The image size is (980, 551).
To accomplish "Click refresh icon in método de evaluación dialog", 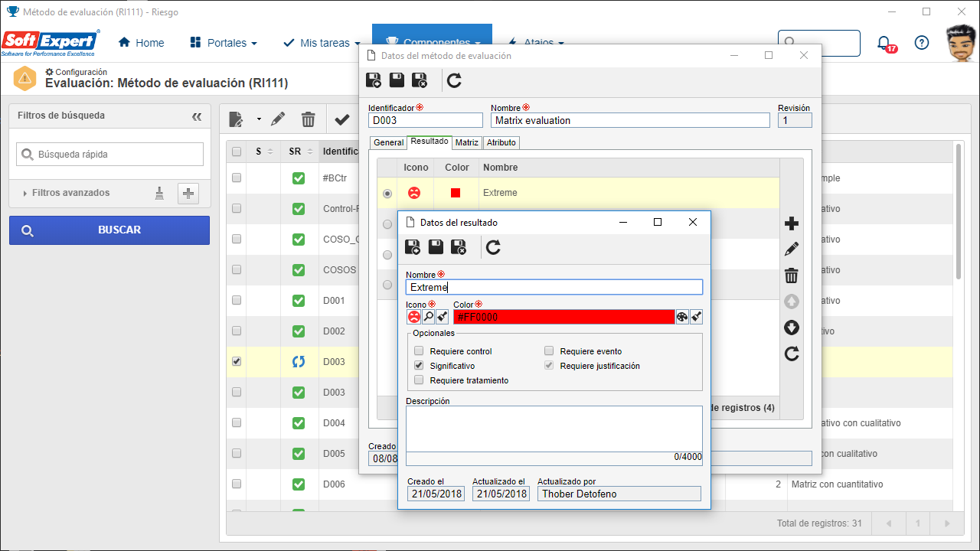I will click(455, 80).
